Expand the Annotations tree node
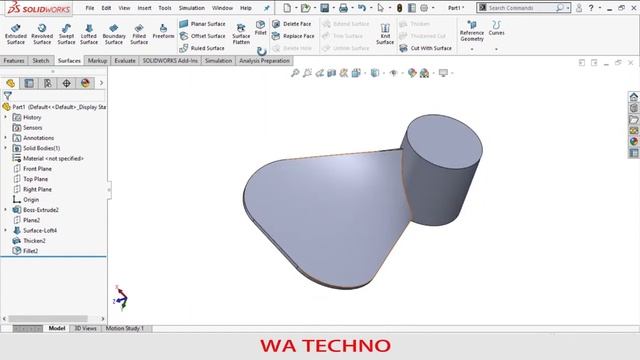This screenshot has width=640, height=360. tap(6, 138)
